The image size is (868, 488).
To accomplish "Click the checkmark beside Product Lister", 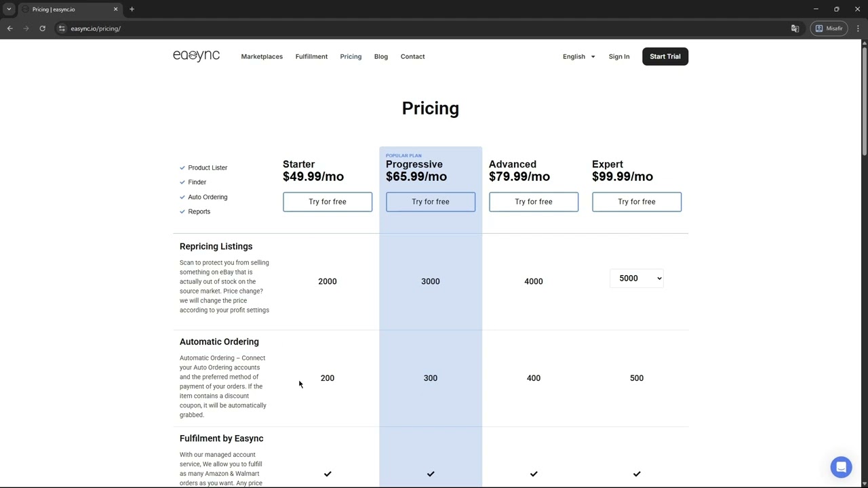I will pyautogui.click(x=182, y=167).
